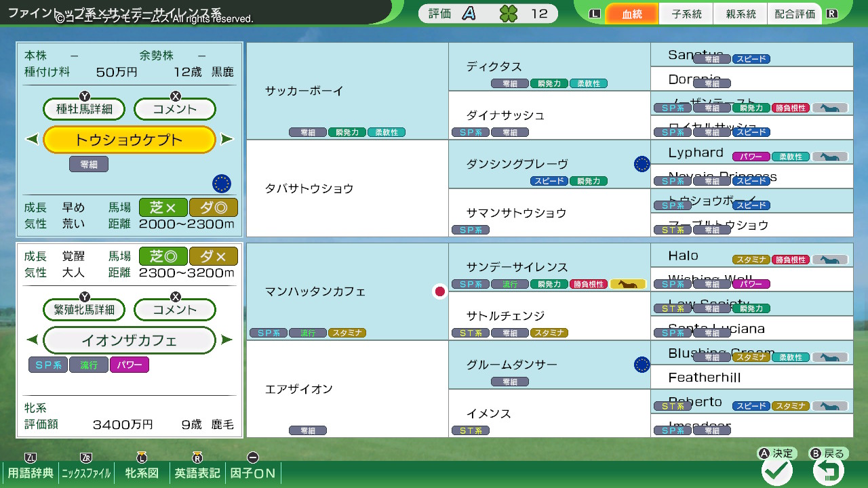Click the Japan flag beside マンハッタンカフェ

click(x=439, y=291)
